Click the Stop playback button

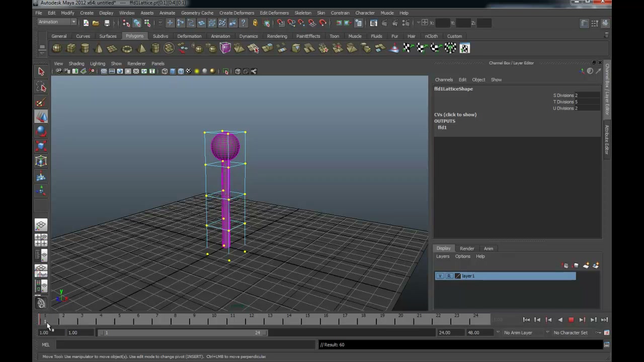point(571,320)
